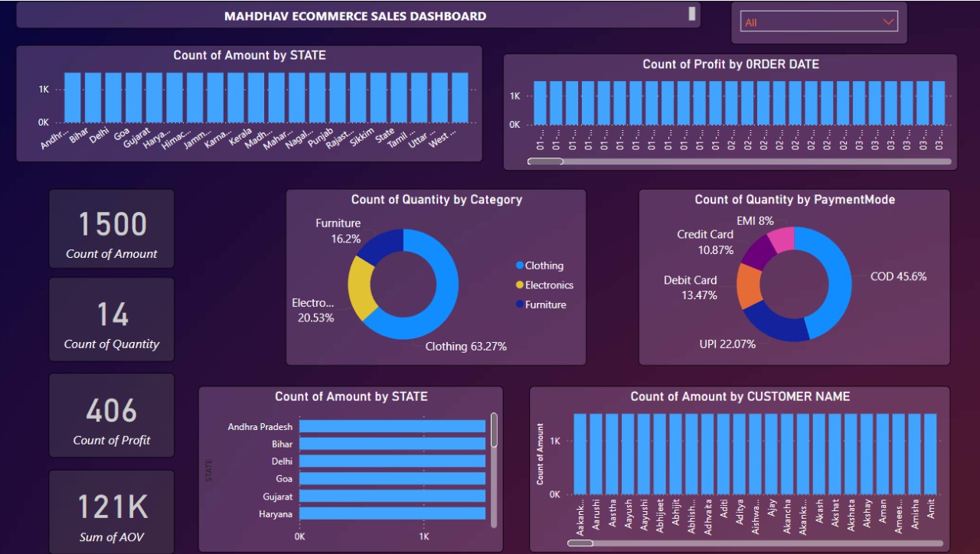Click the Count of Quantity by Category title
This screenshot has height=554, width=980.
click(436, 200)
